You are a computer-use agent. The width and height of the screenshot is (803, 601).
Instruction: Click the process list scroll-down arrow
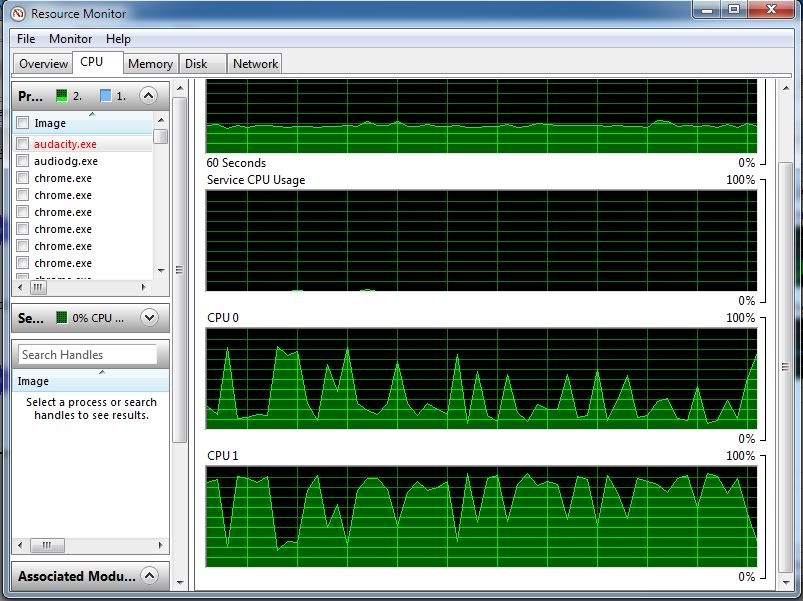(161, 270)
